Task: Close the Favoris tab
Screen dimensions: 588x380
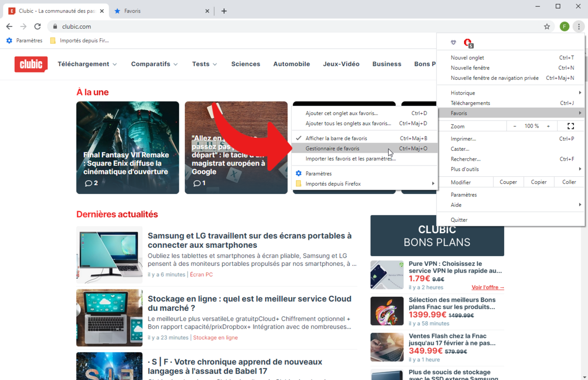Action: click(x=207, y=11)
